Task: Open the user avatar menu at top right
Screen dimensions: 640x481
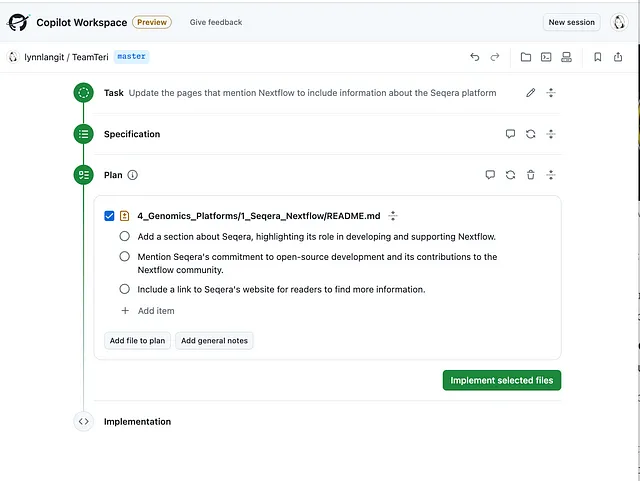Action: pyautogui.click(x=619, y=22)
